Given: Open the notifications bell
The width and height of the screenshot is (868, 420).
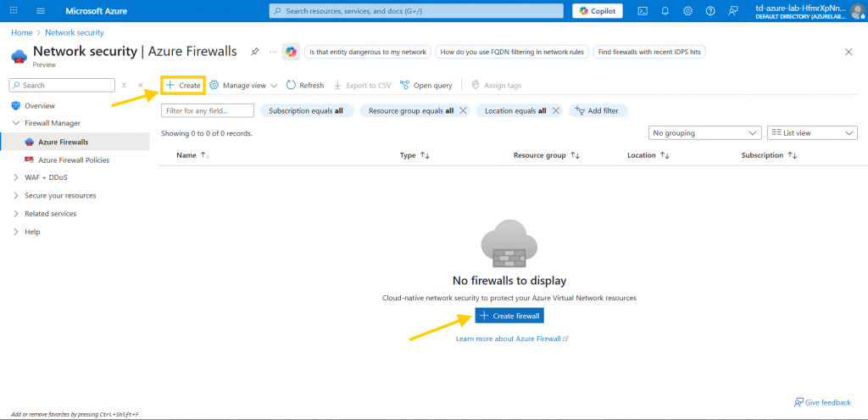Looking at the screenshot, I should coord(665,11).
